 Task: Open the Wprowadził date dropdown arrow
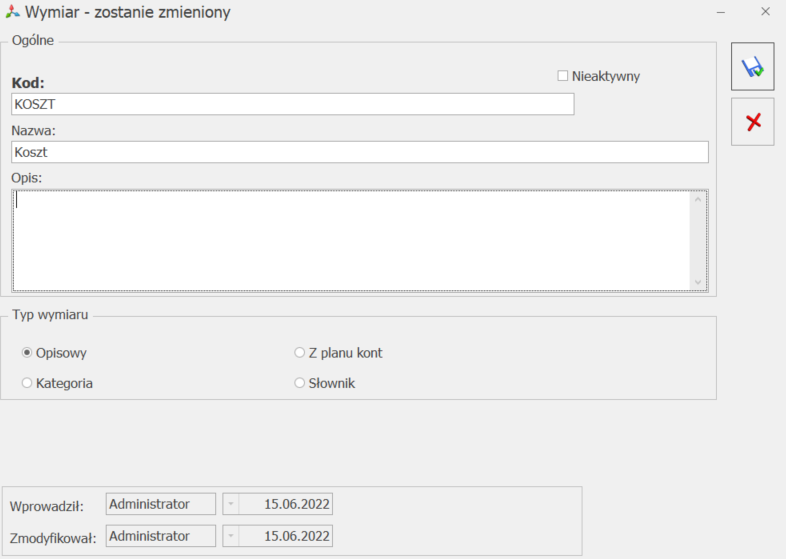click(x=230, y=504)
